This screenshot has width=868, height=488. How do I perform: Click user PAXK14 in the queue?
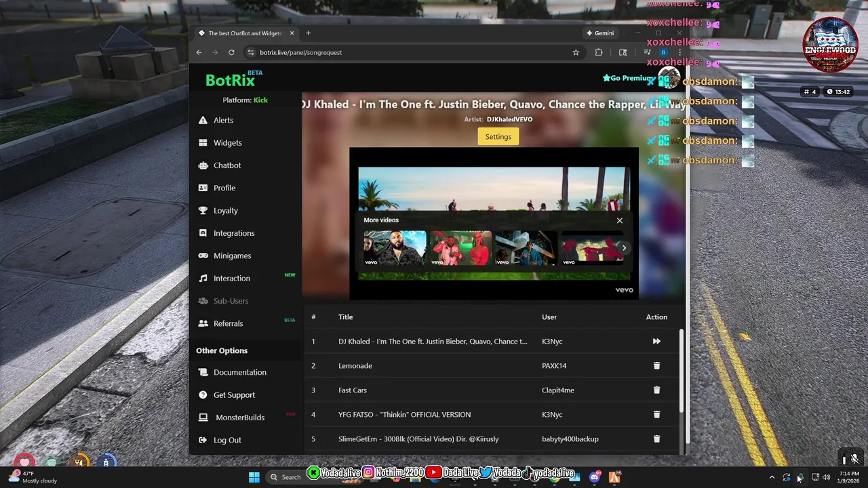point(554,365)
